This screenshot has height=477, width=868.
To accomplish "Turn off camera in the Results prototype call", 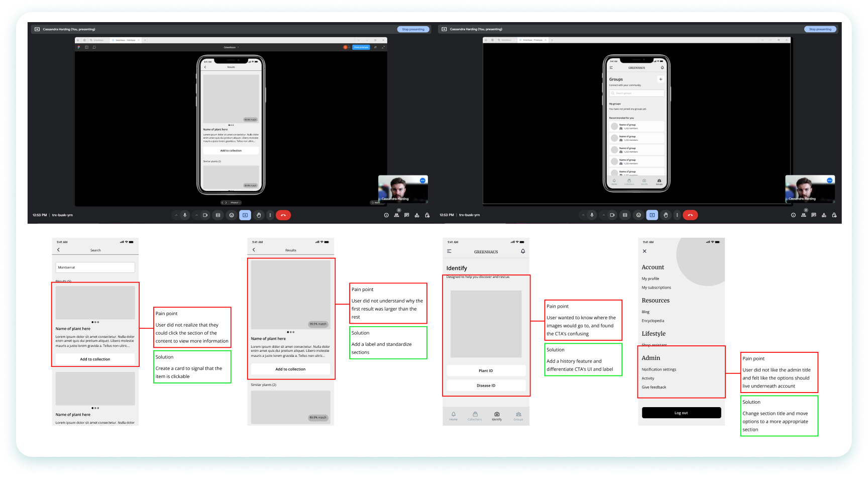I will click(205, 215).
